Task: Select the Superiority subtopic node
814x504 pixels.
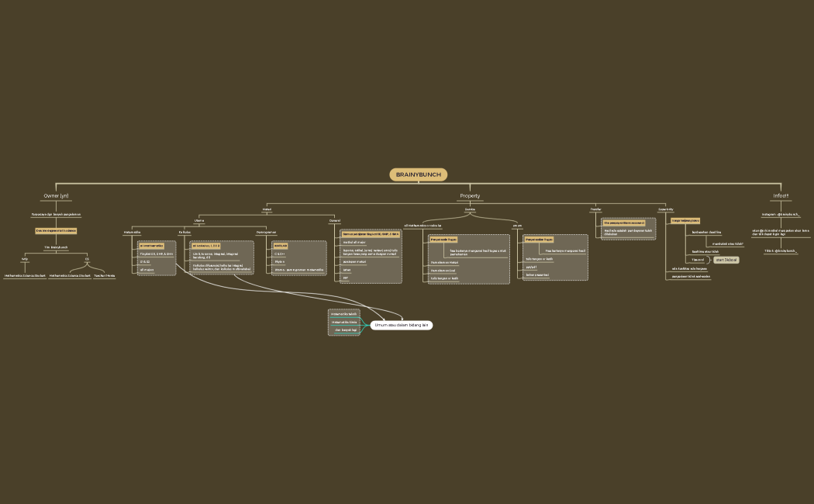Action: click(x=666, y=209)
